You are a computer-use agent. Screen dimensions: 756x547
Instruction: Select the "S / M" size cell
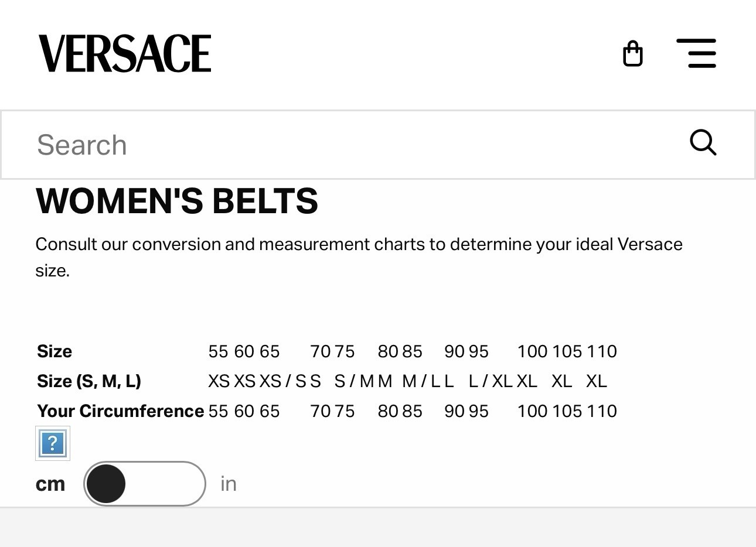point(354,381)
